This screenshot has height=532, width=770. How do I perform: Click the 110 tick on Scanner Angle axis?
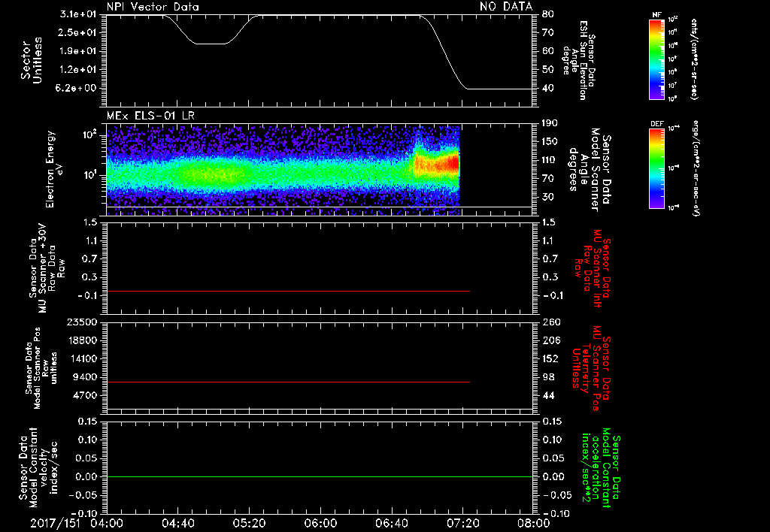(550, 160)
